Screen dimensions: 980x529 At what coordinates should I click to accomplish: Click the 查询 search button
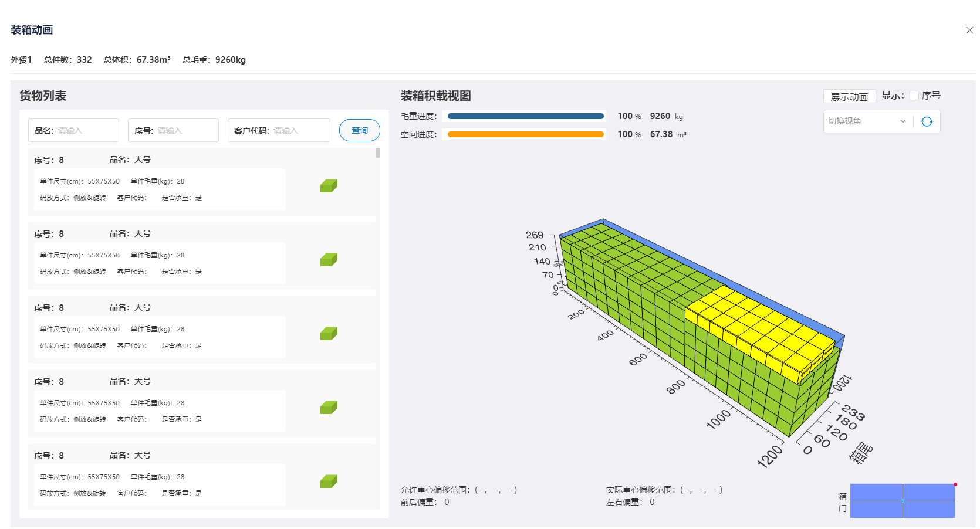359,130
